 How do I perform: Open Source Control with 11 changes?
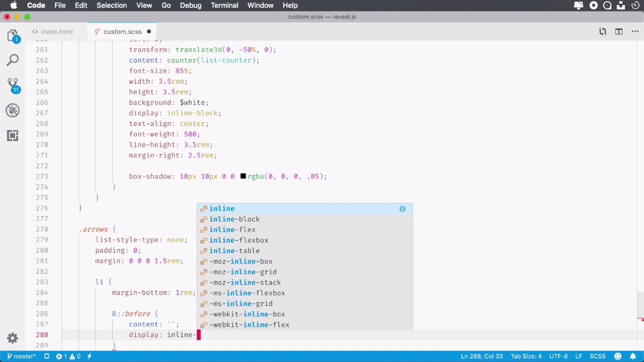(x=13, y=85)
